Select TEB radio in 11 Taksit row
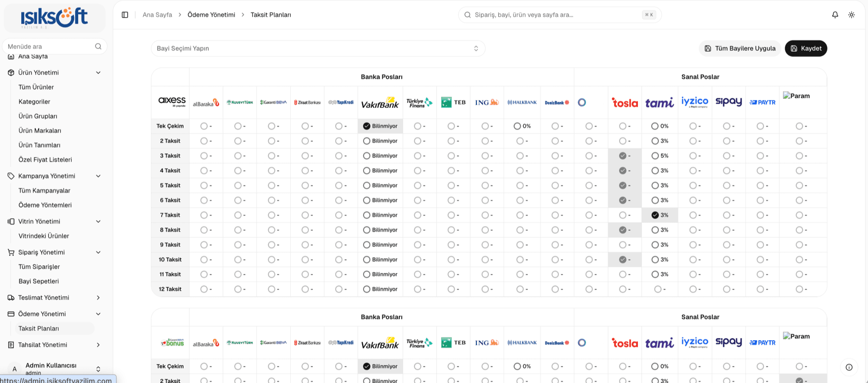The image size is (868, 383). pos(451,274)
